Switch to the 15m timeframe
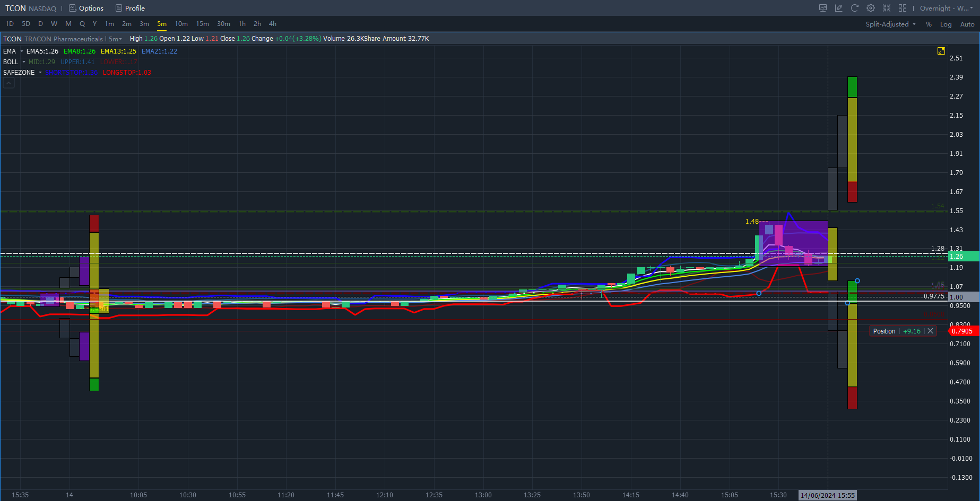This screenshot has height=501, width=980. [x=202, y=24]
